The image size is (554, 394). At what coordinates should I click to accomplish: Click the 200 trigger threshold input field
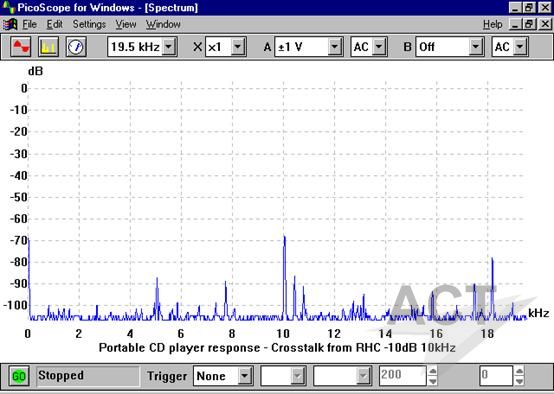402,375
